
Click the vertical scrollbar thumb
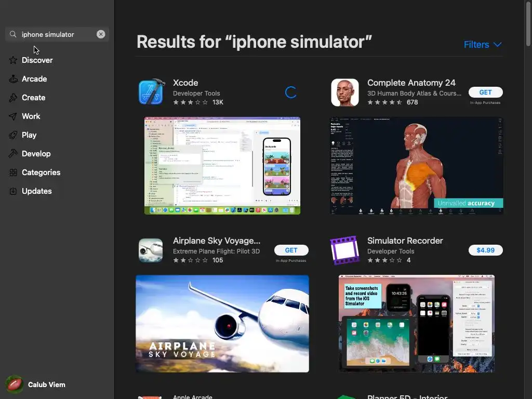pos(528,23)
